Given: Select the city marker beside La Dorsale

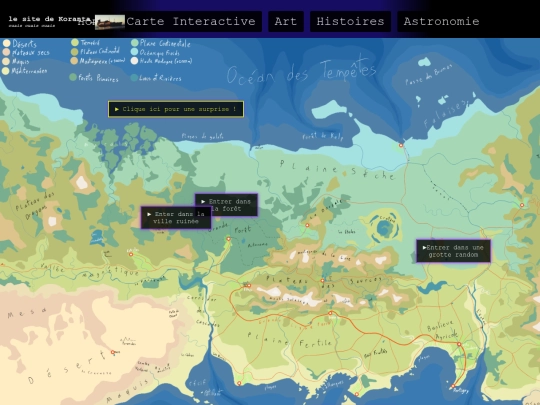Looking at the screenshot, I should tap(307, 225).
